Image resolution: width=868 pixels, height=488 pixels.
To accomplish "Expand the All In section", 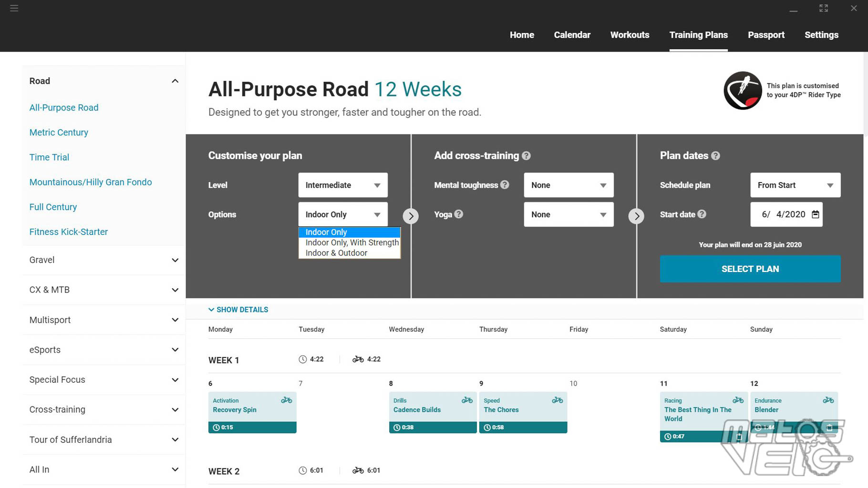I will pos(175,470).
